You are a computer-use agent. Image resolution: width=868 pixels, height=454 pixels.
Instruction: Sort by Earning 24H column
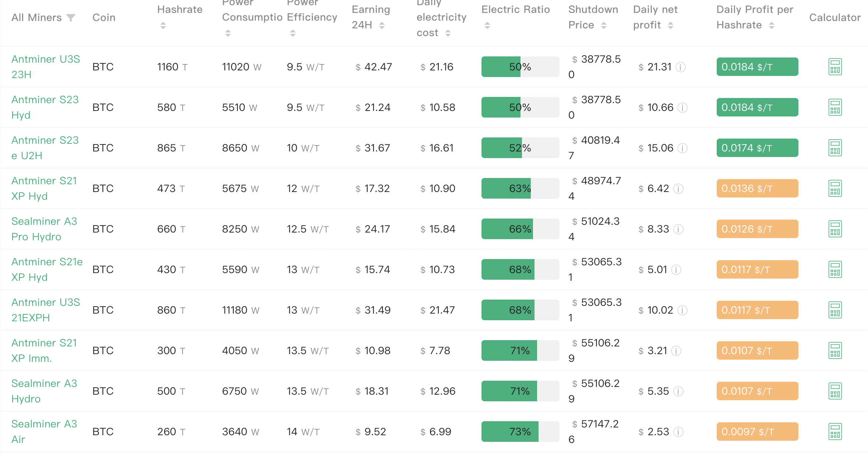382,25
